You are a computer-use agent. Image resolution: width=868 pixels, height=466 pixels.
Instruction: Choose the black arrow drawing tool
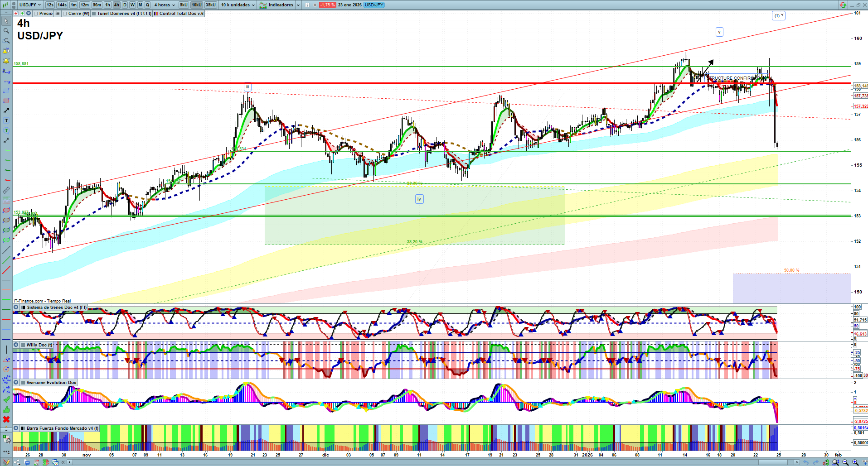point(6,110)
